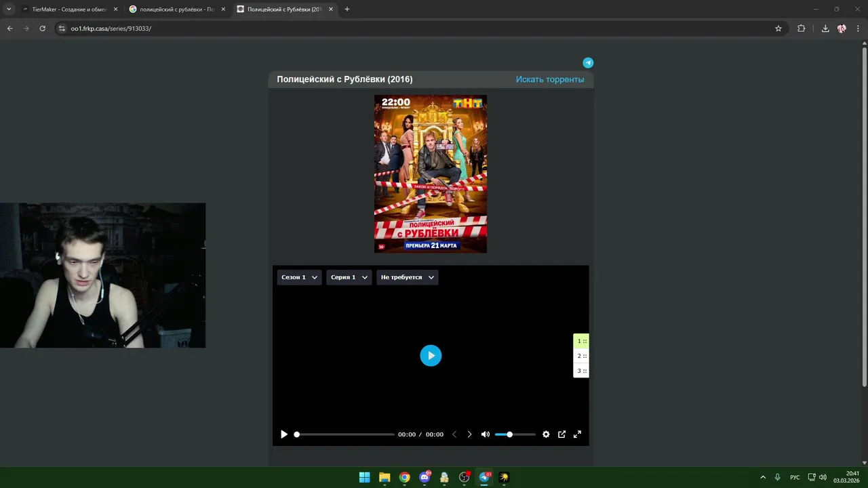Open OBS Studio from the taskbar
Viewport: 868px width, 488px height.
(465, 477)
